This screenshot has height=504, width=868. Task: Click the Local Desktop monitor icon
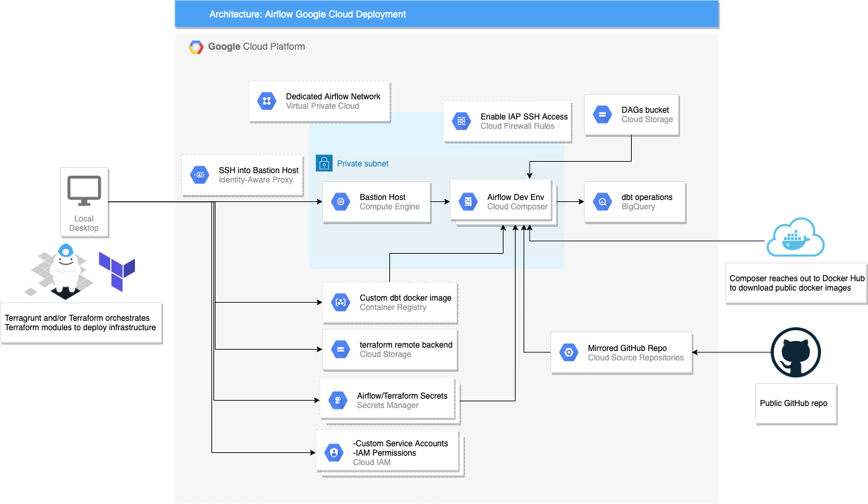click(x=84, y=191)
